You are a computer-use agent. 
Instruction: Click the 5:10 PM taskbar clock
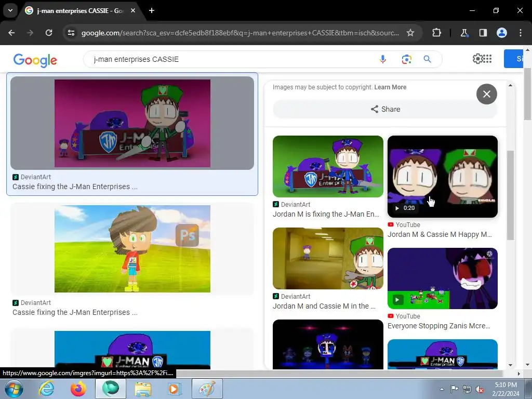point(506,389)
